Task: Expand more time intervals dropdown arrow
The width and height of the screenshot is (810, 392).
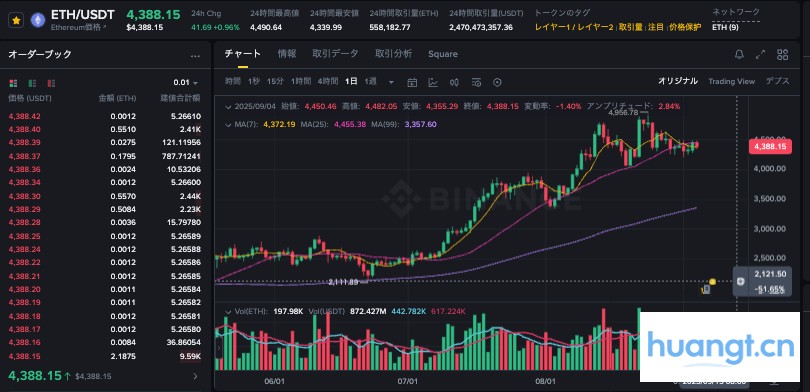Action: [391, 82]
